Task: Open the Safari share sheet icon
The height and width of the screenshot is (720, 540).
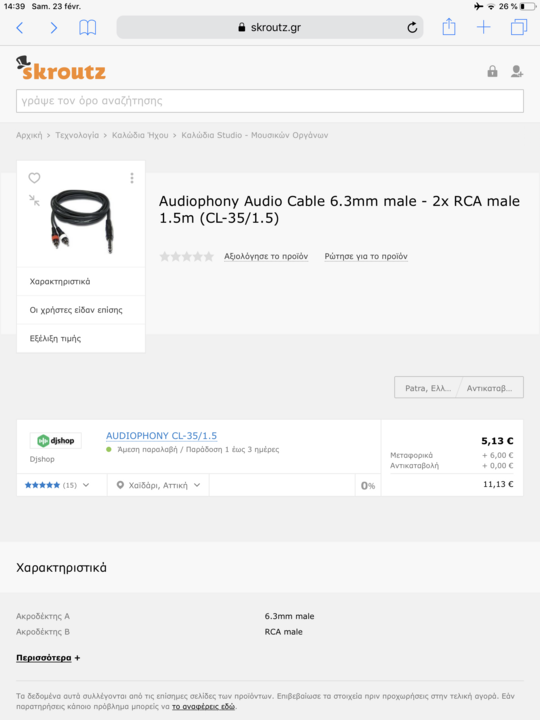Action: point(449,27)
